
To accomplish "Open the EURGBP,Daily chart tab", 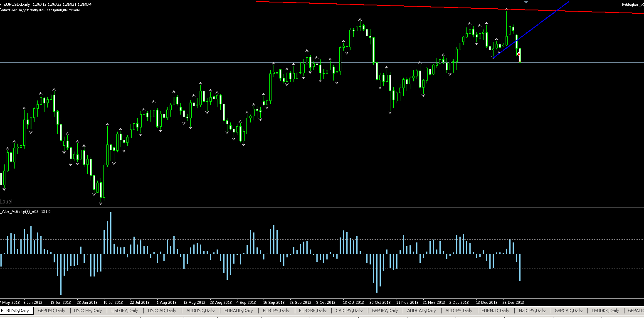I will pyautogui.click(x=313, y=311).
